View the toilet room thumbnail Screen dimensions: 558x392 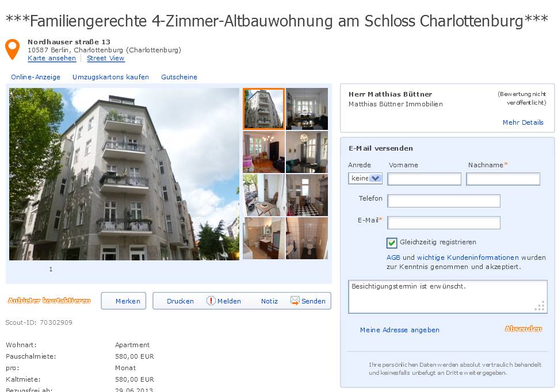tap(307, 239)
